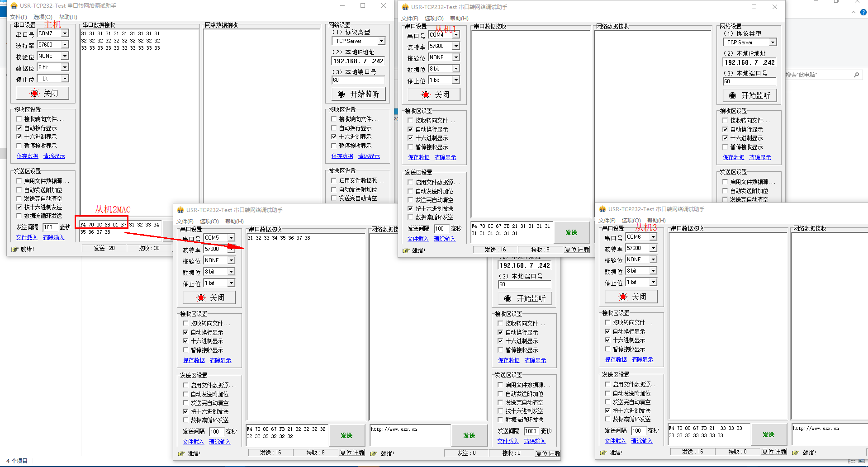This screenshot has height=467, width=868.
Task: Click the red circle icon on COM7 window's 关闭 button
Action: (35, 93)
